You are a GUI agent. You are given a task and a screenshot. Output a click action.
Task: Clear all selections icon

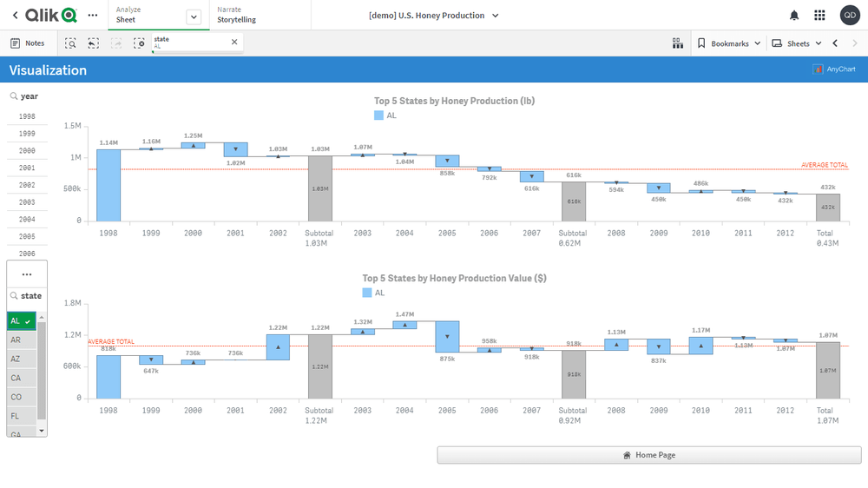coord(139,43)
